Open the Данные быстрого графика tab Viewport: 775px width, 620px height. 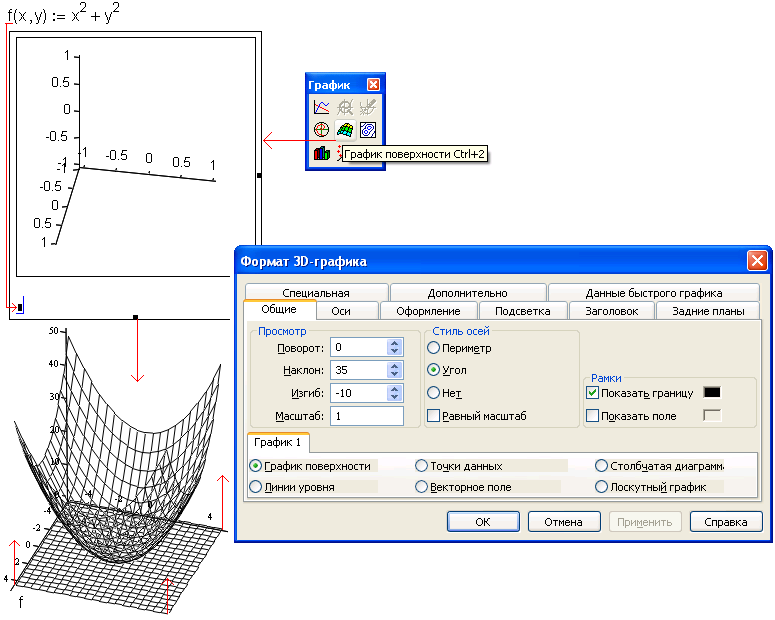click(654, 293)
